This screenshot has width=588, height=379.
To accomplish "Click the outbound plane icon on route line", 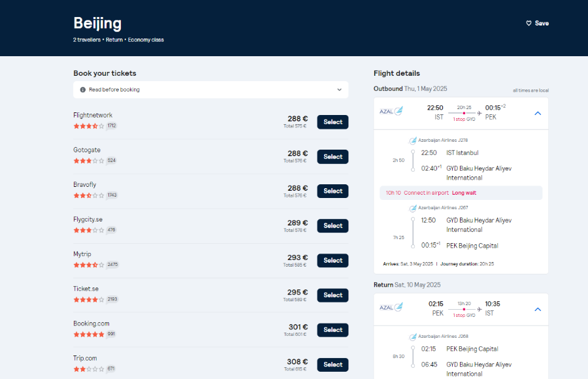I will 480,113.
